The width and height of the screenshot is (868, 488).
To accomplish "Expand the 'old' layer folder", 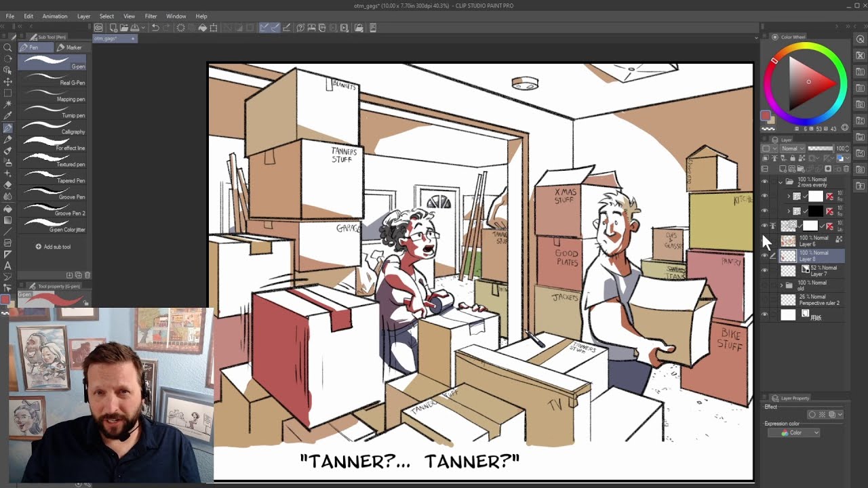I will tap(781, 285).
